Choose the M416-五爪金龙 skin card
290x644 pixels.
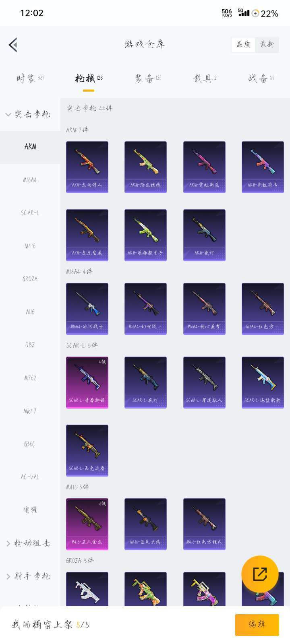(87, 524)
